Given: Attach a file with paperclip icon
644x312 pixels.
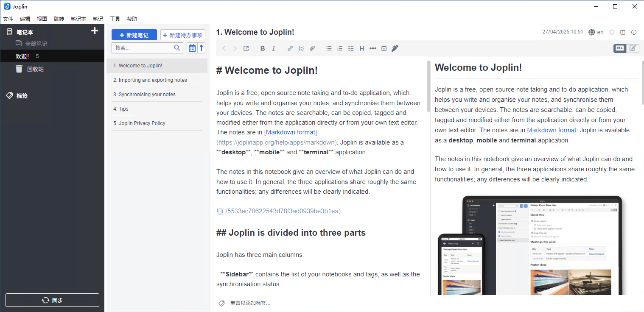Looking at the screenshot, I should point(312,48).
